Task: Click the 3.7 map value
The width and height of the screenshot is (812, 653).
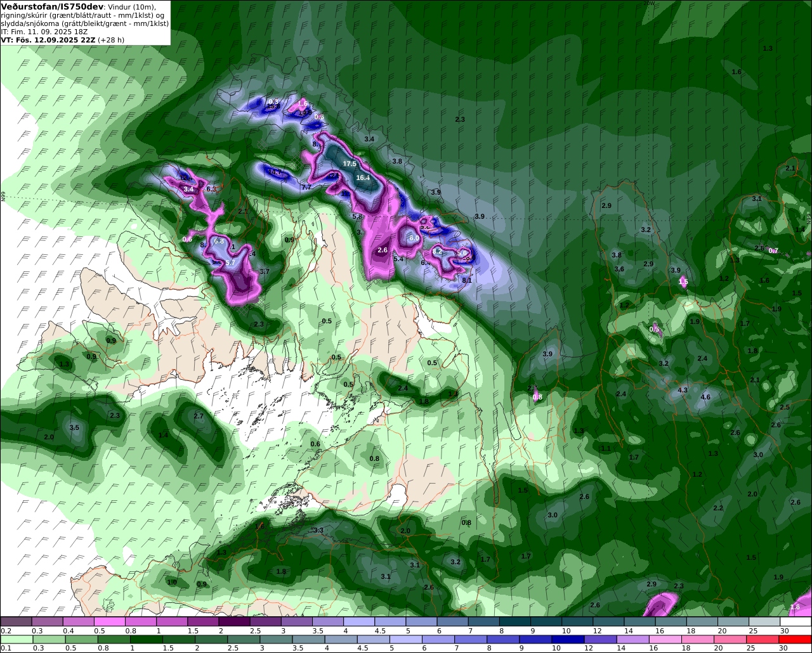Action: pyautogui.click(x=265, y=271)
